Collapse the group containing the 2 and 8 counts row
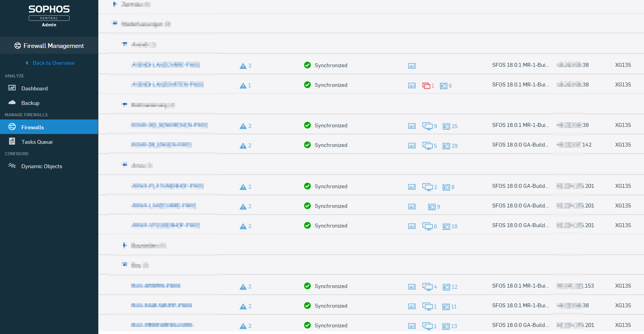 click(x=125, y=165)
